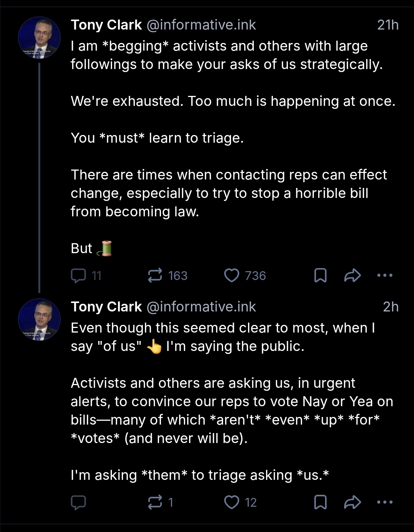Like the post with 12 likes
The image size is (414, 532).
point(232,502)
